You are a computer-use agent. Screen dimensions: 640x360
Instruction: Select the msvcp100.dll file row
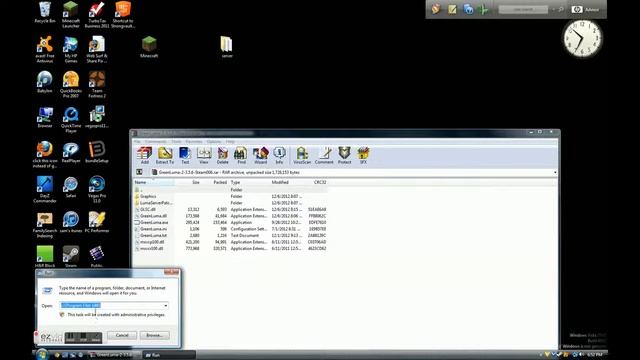[231, 242]
